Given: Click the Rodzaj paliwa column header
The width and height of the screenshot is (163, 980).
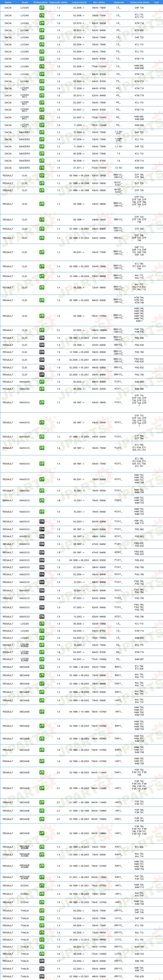Looking at the screenshot, I should (41, 2).
